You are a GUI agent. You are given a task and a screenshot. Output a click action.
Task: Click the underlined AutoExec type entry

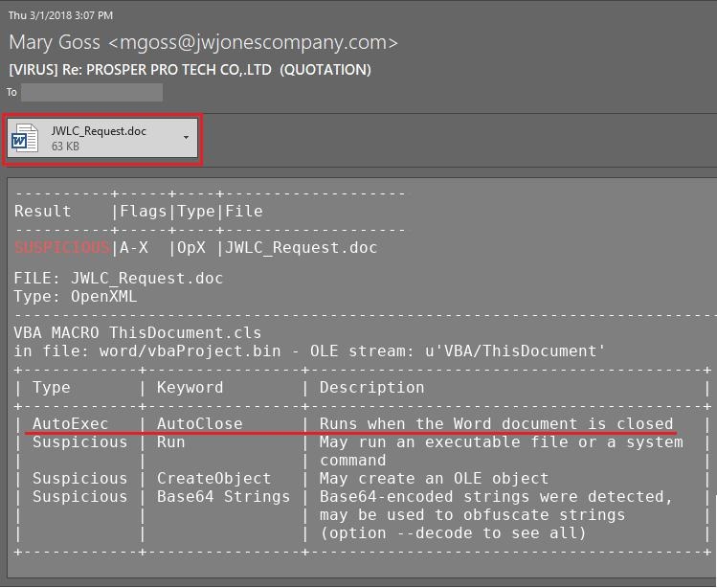click(x=70, y=423)
